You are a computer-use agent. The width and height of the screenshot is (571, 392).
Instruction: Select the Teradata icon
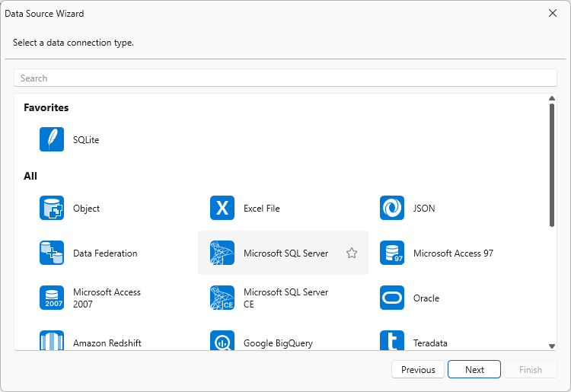[392, 340]
